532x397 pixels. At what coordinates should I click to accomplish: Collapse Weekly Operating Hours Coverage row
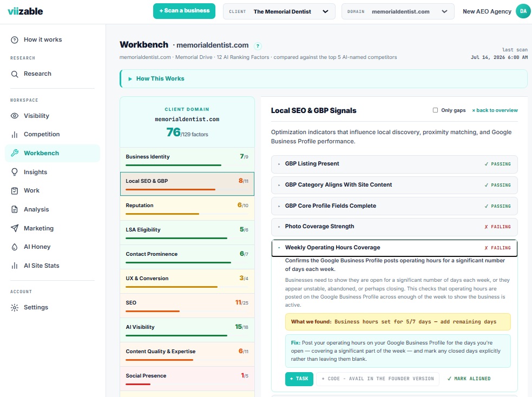pos(394,248)
